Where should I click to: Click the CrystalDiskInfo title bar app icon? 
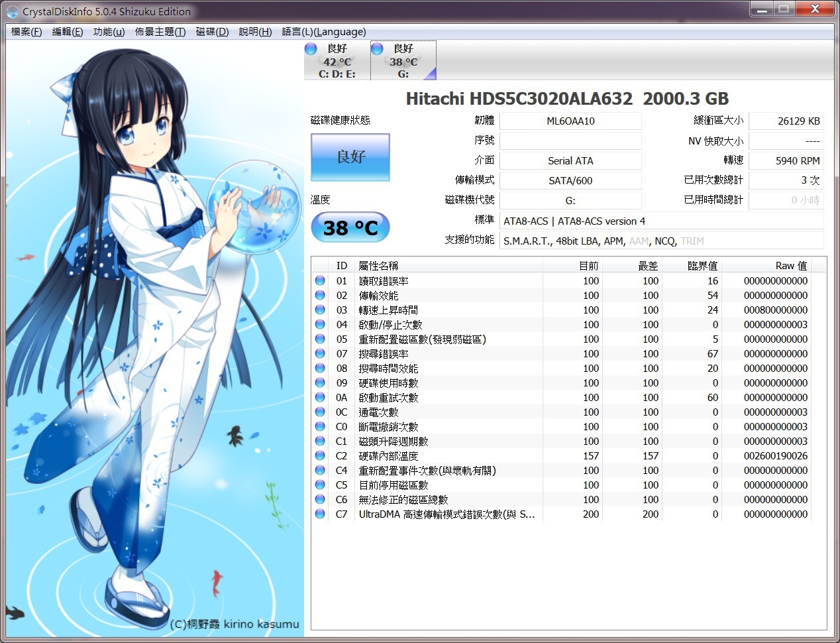(x=13, y=11)
